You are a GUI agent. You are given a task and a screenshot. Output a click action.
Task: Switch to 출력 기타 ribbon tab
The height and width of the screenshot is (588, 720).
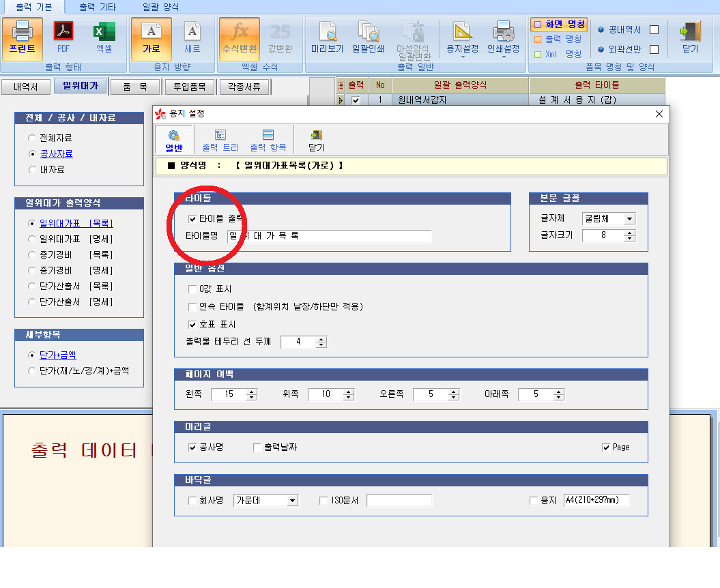98,7
